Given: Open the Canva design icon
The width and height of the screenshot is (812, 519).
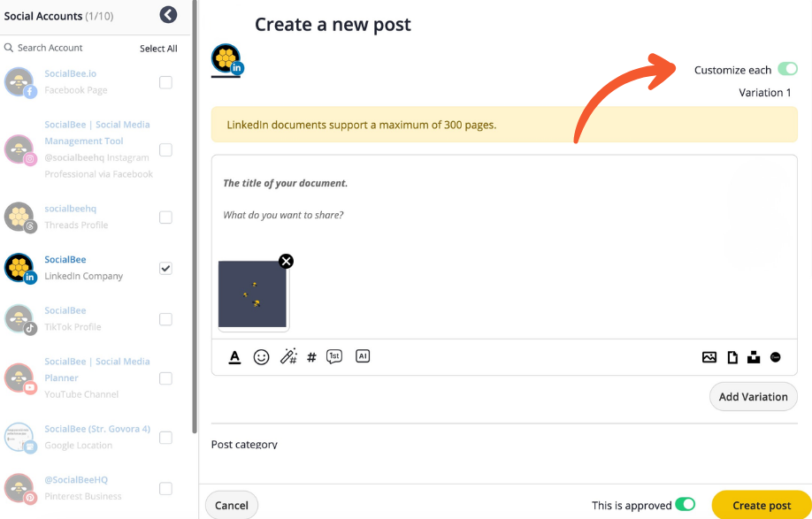Looking at the screenshot, I should [776, 357].
